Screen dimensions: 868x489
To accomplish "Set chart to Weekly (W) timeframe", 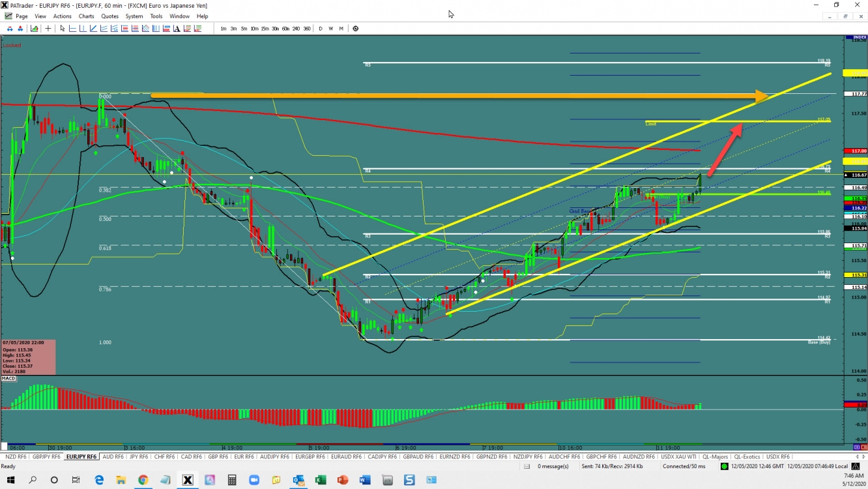I will [330, 29].
